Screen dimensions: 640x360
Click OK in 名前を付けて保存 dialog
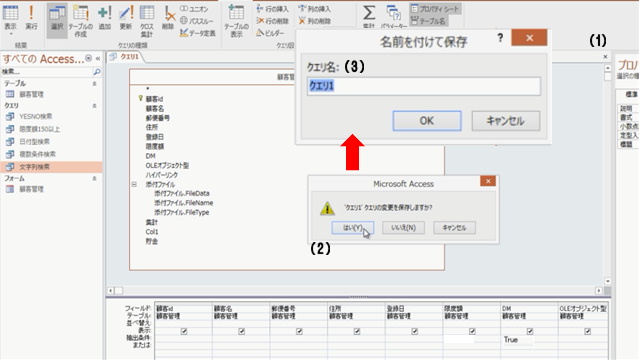click(x=427, y=121)
